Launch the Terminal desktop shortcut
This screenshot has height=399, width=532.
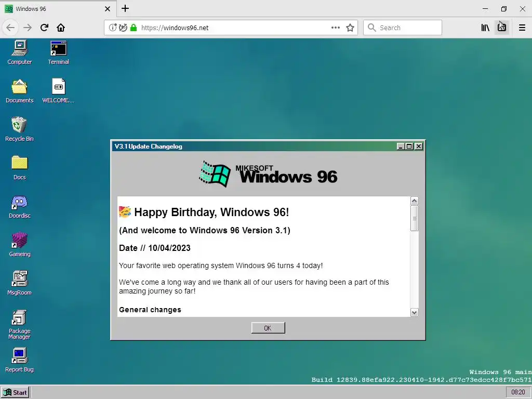[58, 52]
